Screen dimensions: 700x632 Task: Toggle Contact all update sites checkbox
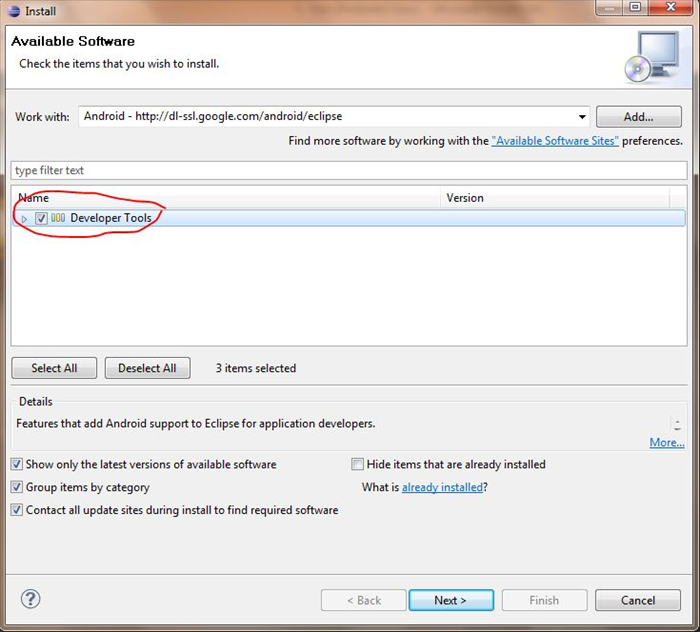coord(17,510)
